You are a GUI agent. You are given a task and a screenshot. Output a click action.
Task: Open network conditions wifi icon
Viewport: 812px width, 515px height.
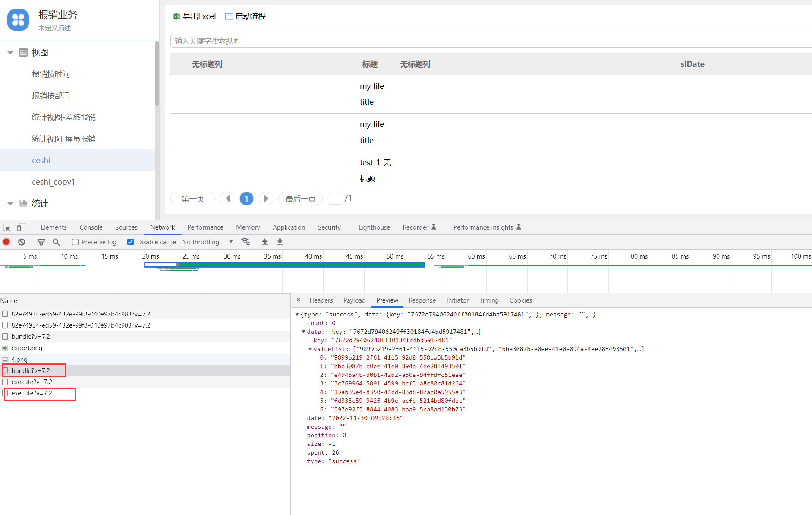[245, 242]
